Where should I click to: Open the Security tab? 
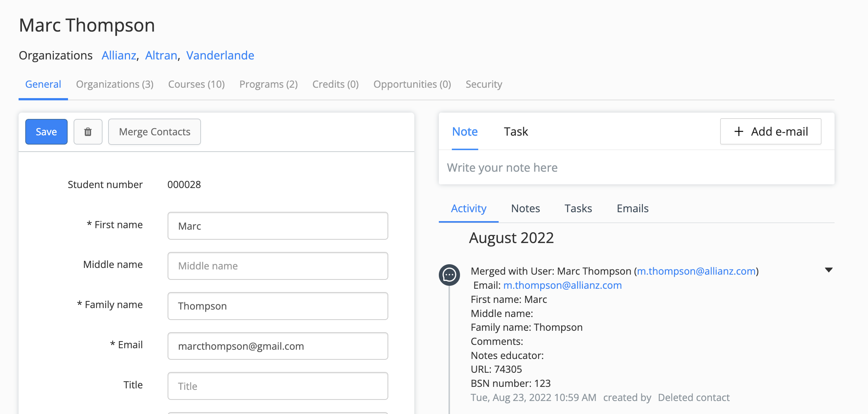point(484,84)
